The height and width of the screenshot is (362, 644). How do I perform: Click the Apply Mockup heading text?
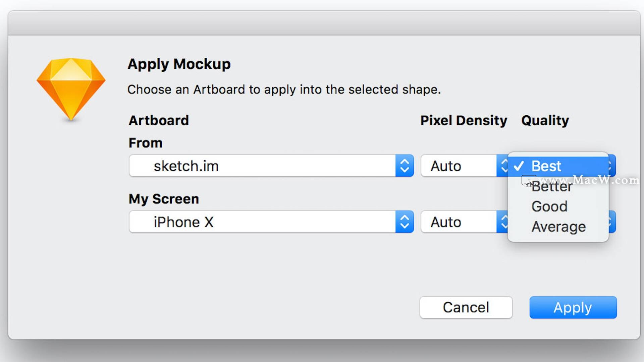click(179, 64)
